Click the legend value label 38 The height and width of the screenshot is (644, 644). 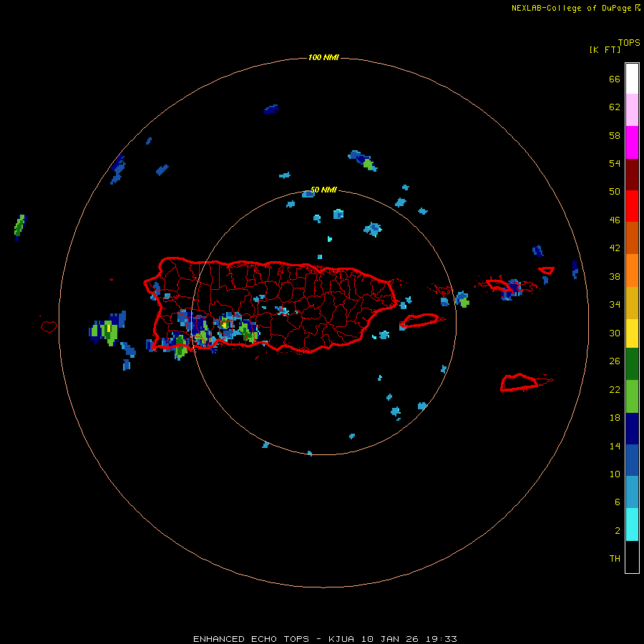click(x=615, y=276)
